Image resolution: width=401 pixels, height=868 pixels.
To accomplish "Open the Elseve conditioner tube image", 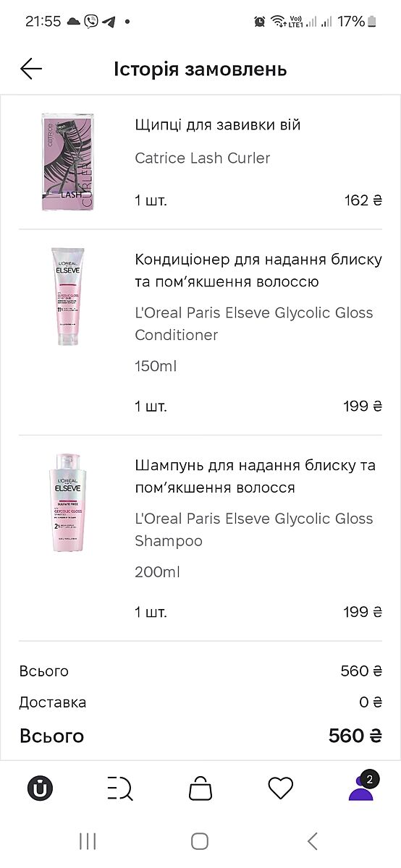I will tap(67, 296).
